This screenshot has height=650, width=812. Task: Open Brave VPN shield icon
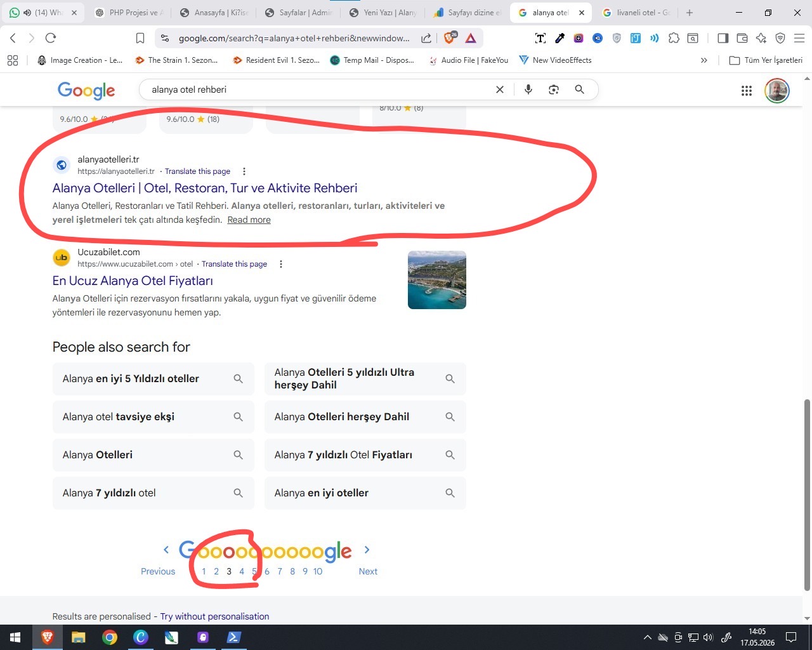pos(780,38)
